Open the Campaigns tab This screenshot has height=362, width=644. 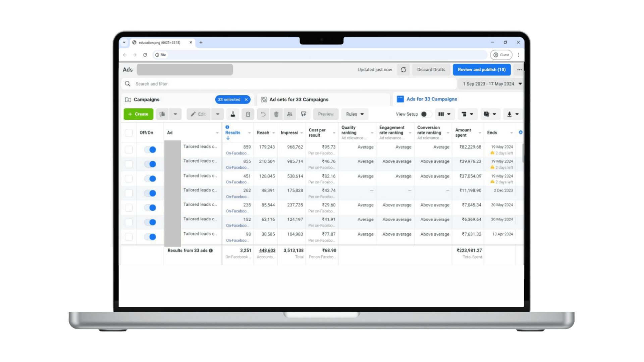147,100
